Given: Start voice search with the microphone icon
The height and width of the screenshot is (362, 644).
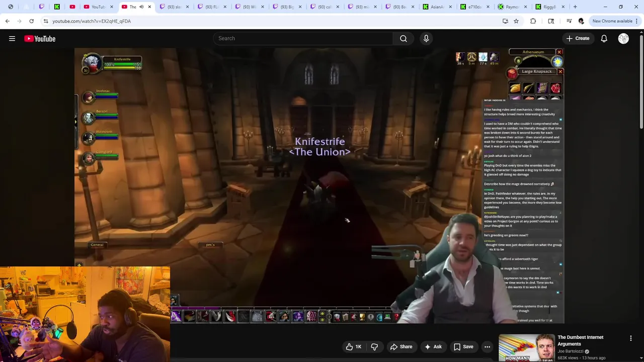Looking at the screenshot, I should (x=426, y=38).
